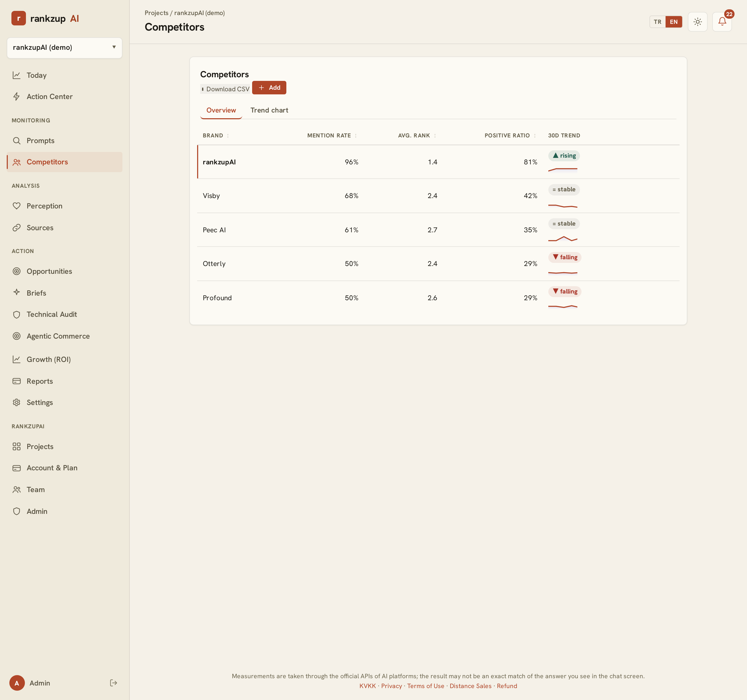Sort table by Mention Rate column

tap(332, 136)
